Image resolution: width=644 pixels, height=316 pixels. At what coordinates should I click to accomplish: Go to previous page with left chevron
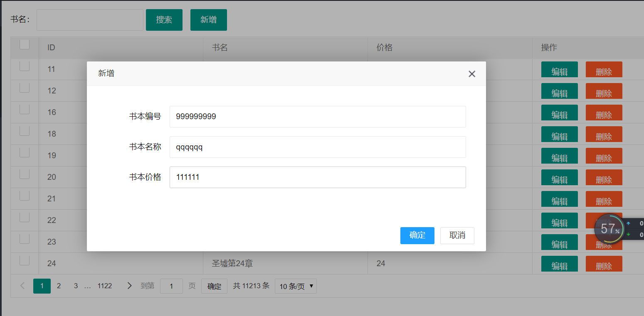point(22,286)
